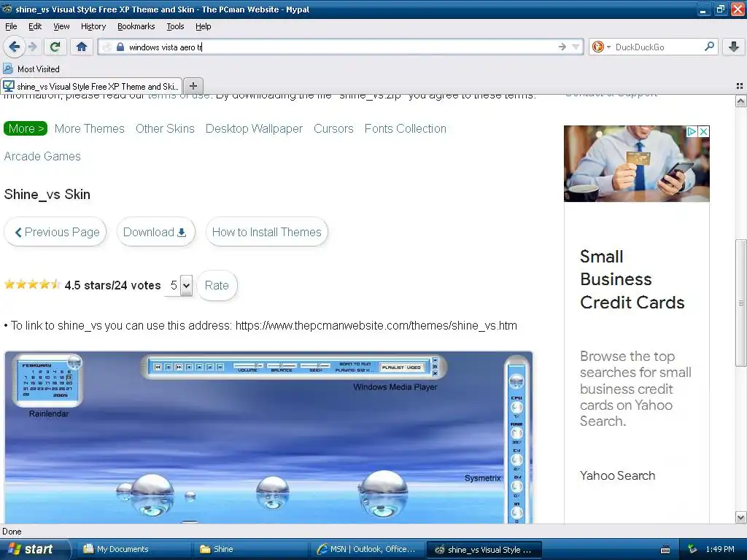This screenshot has width=747, height=560.
Task: Open the File menu
Action: coord(11,26)
